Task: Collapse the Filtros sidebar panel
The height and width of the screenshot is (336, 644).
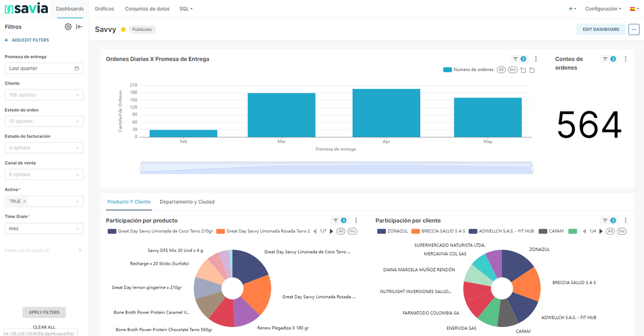Action: [x=79, y=27]
